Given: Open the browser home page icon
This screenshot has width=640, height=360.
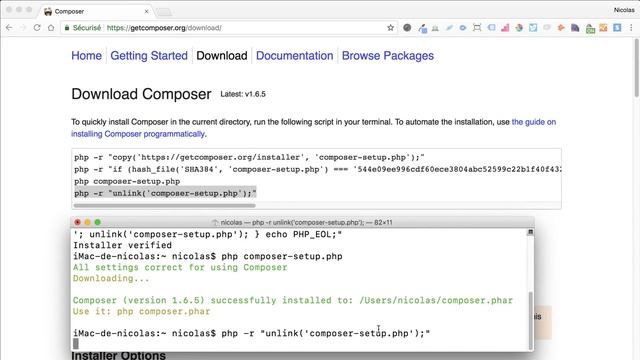Looking at the screenshot, I should 51,28.
